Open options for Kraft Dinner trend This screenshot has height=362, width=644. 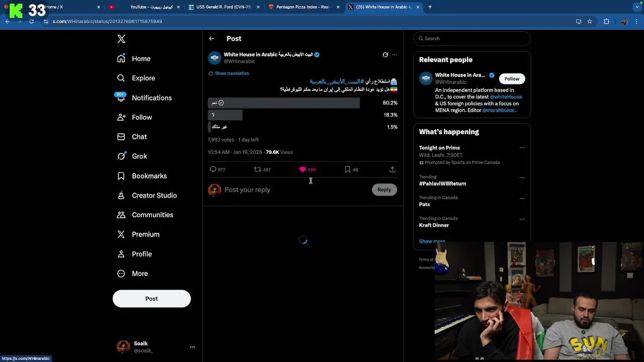[522, 219]
